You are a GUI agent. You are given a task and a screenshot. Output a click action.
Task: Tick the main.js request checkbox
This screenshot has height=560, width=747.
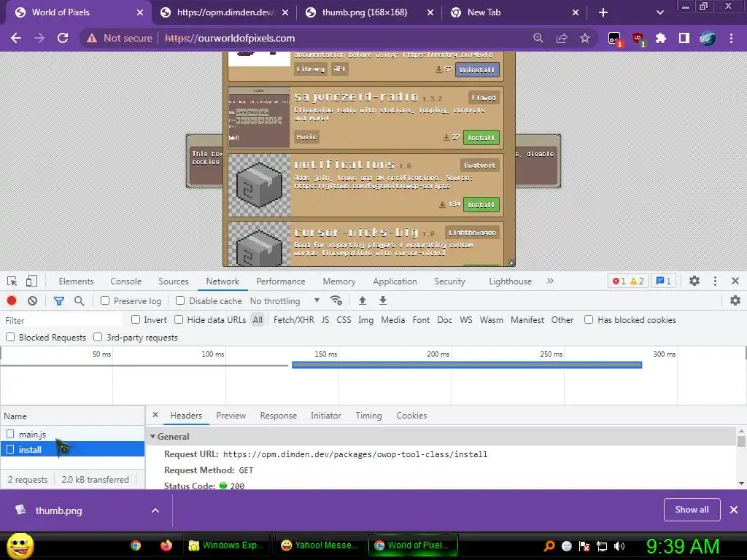(10, 434)
